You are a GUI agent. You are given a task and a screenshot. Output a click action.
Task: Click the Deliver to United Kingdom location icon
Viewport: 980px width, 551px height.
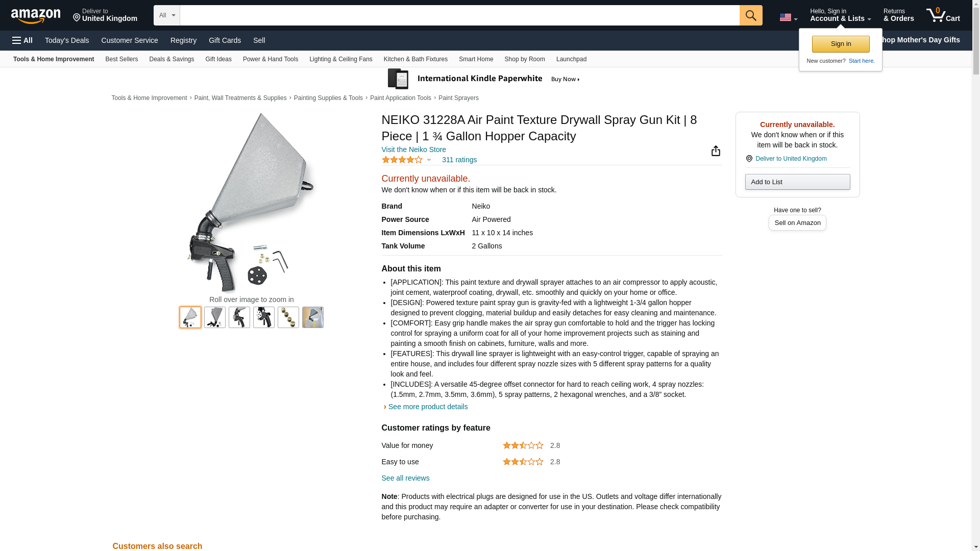click(749, 159)
